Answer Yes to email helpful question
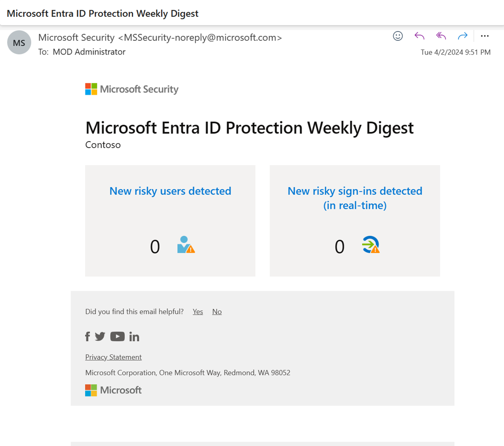The image size is (504, 446). (x=198, y=312)
